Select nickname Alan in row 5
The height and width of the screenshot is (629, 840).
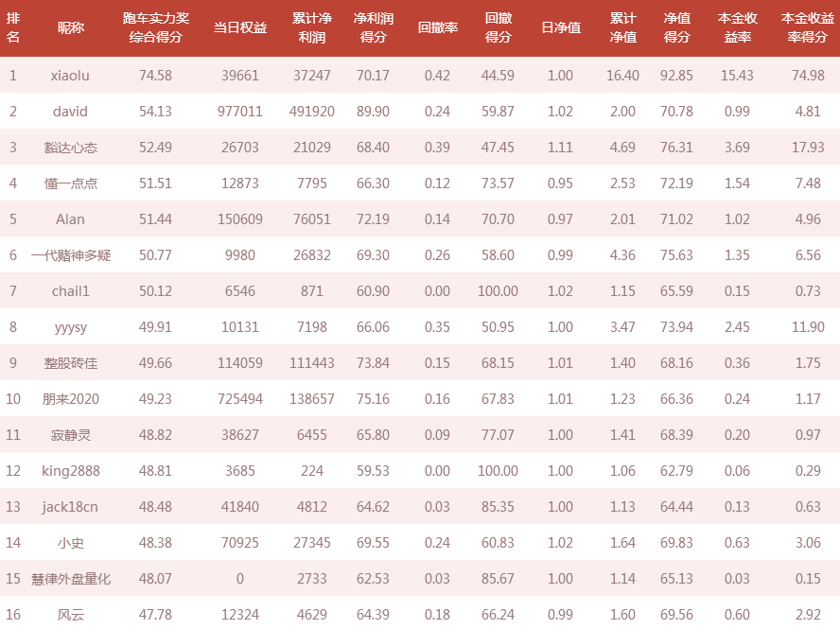click(70, 219)
